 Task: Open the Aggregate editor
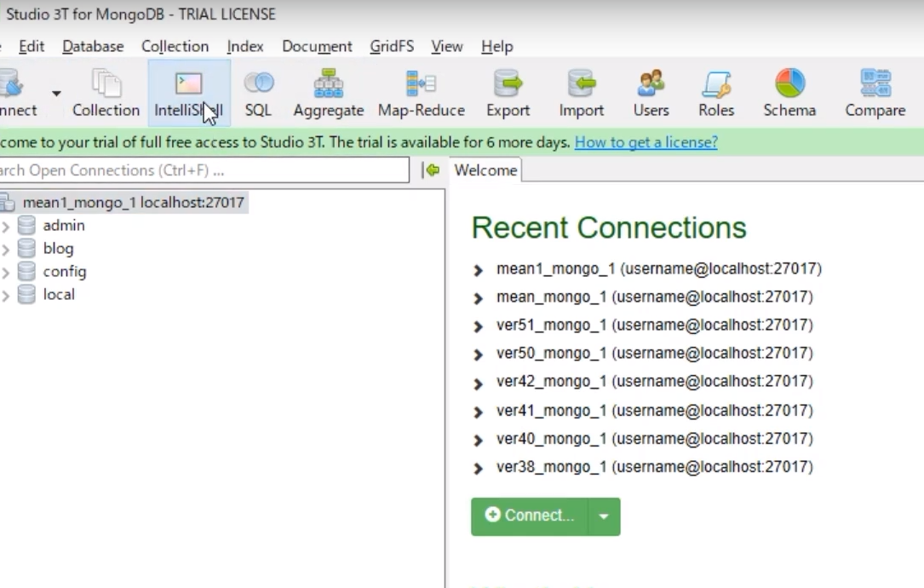[x=328, y=93]
